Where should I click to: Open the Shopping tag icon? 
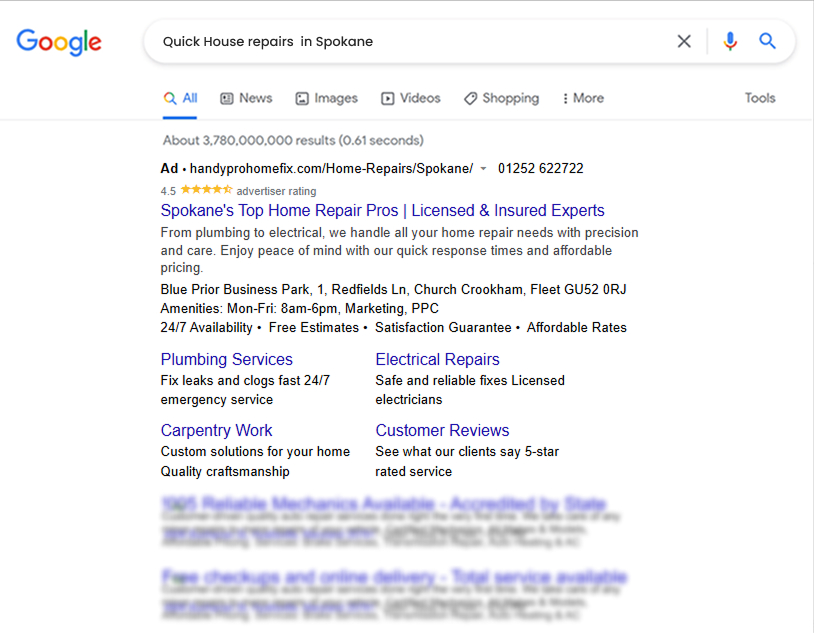[x=469, y=98]
